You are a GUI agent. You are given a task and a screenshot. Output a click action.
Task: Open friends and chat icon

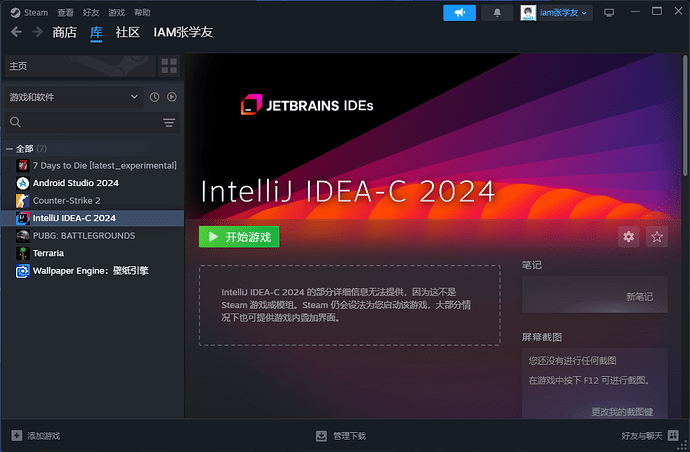(673, 435)
